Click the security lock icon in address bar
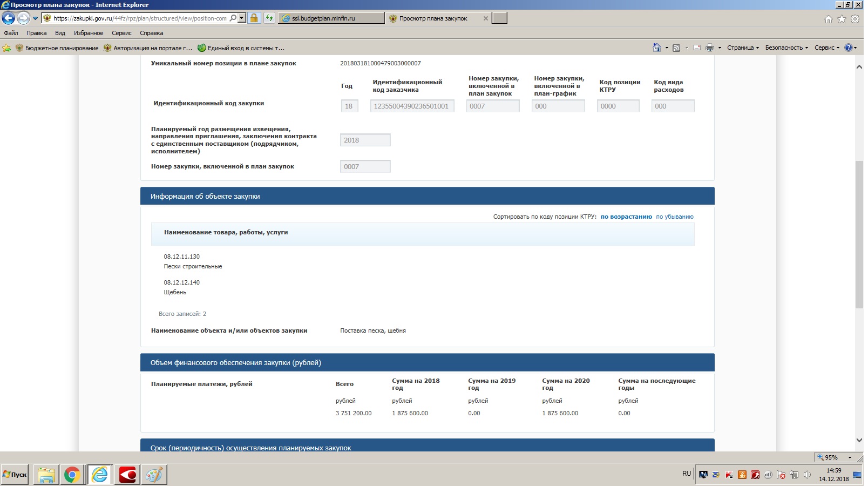 click(x=254, y=18)
